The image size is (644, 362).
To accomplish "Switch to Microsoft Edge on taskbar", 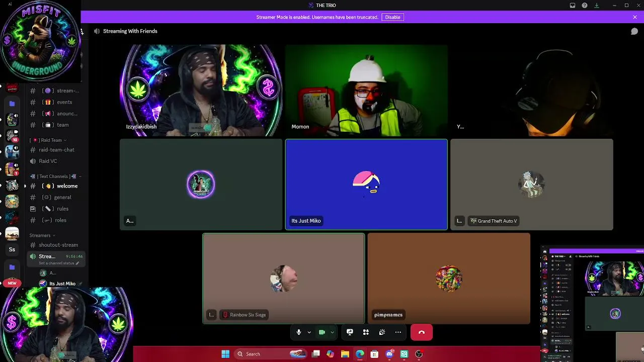I will 360,354.
